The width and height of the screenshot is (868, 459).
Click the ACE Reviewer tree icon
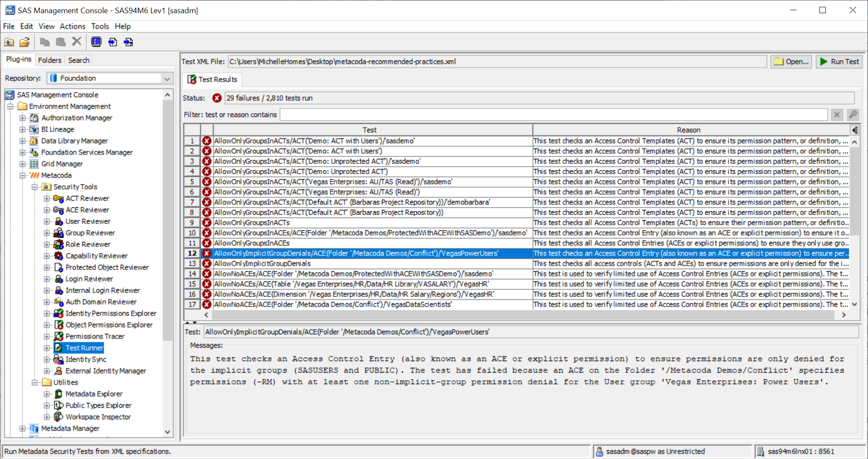point(58,210)
